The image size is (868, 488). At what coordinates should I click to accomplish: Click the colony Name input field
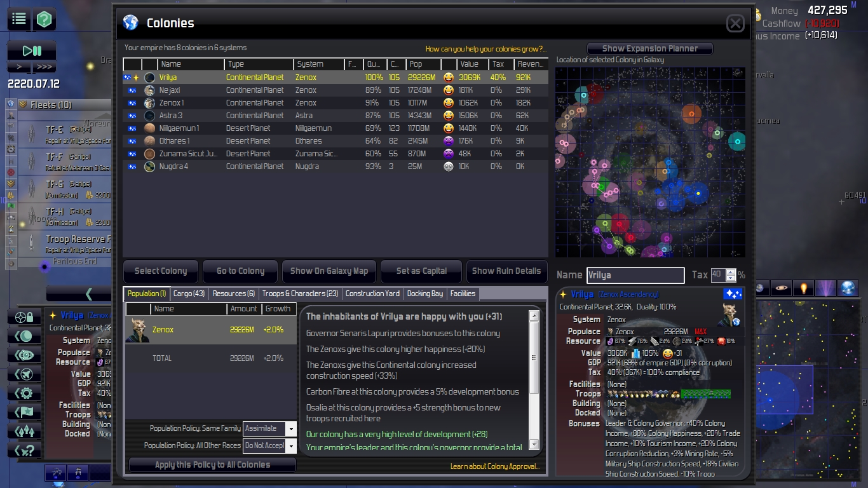click(x=635, y=275)
